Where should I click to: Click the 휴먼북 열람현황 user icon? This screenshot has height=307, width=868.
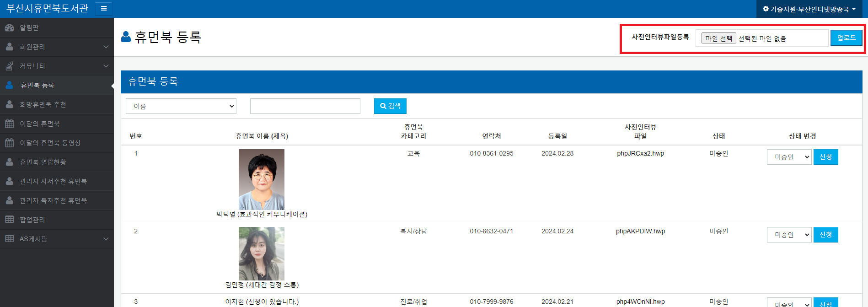(x=9, y=162)
